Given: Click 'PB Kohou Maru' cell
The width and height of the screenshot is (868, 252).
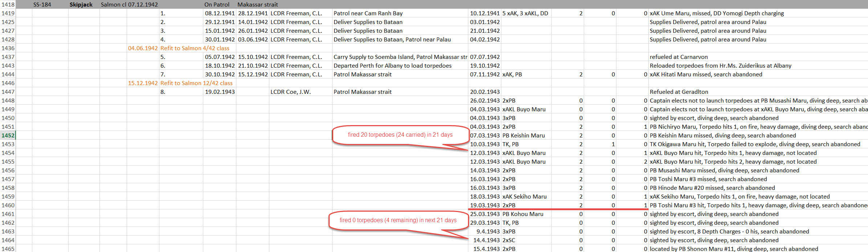Looking at the screenshot, I should tap(523, 214).
